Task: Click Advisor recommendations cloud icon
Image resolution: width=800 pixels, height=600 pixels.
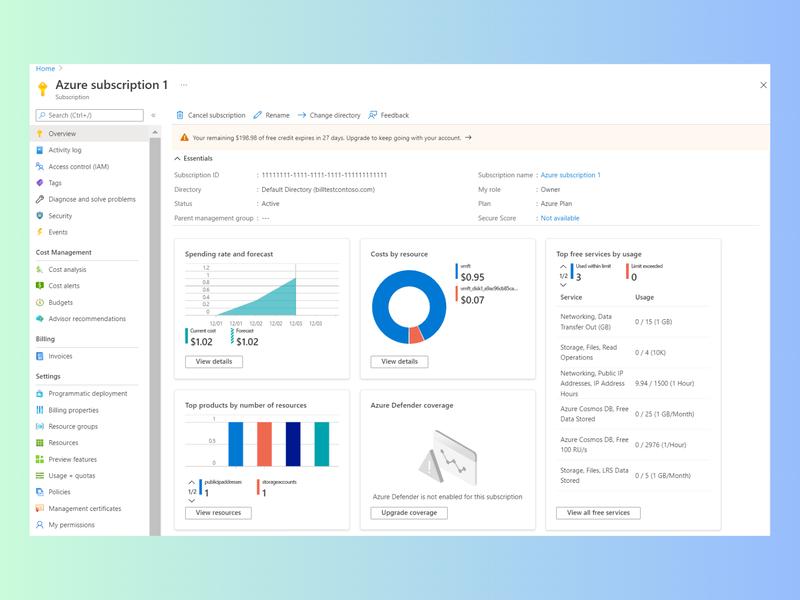Action: (x=40, y=318)
